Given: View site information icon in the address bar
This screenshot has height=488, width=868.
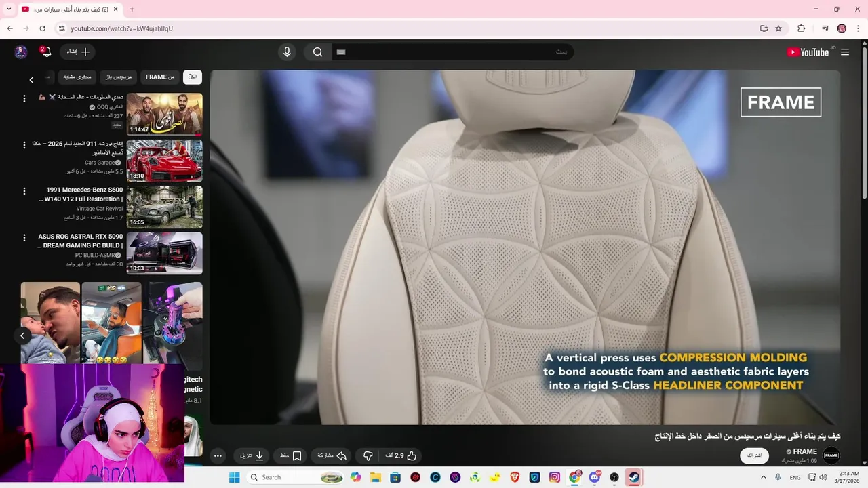Looking at the screenshot, I should [x=61, y=28].
